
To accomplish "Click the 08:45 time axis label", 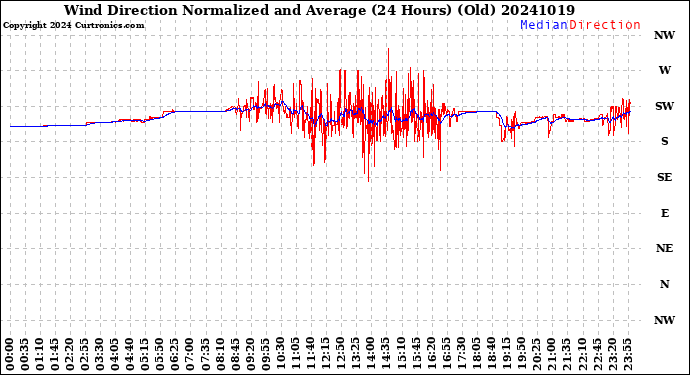I will pos(235,355).
